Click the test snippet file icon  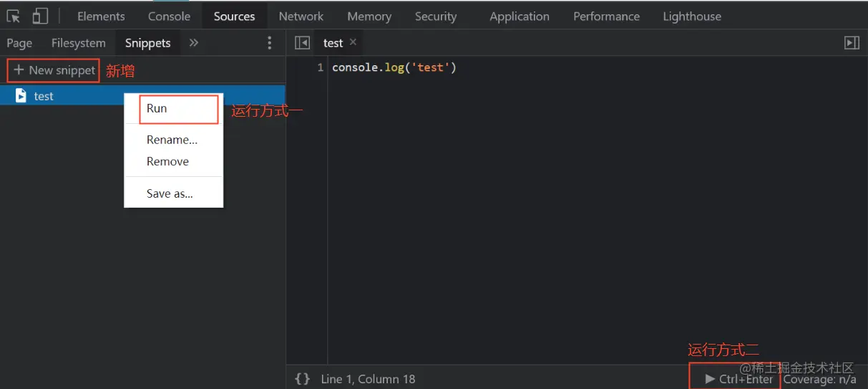pos(21,95)
